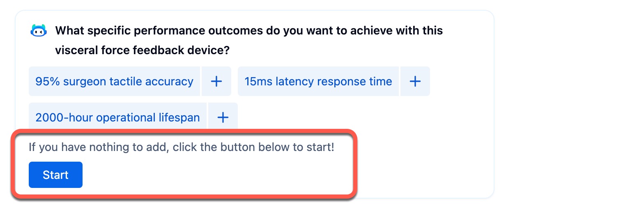644x215 pixels.
Task: Click the word 'lifespan' in the third chip
Action: tap(179, 118)
